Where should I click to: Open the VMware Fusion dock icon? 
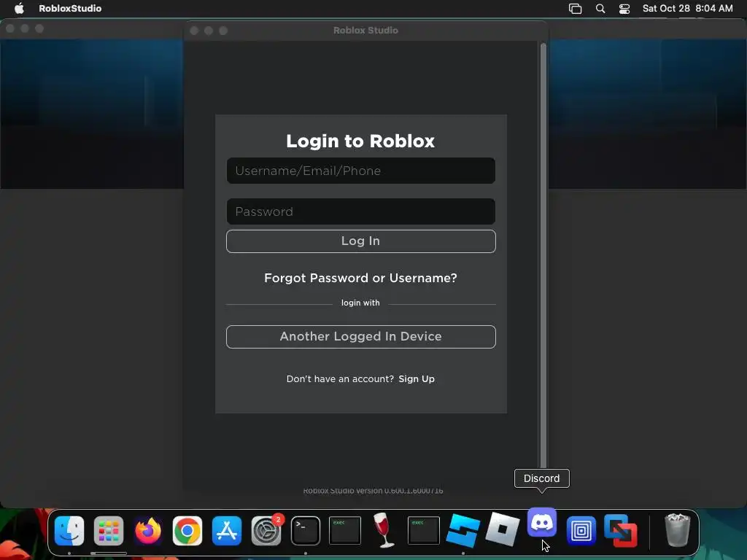click(x=620, y=531)
